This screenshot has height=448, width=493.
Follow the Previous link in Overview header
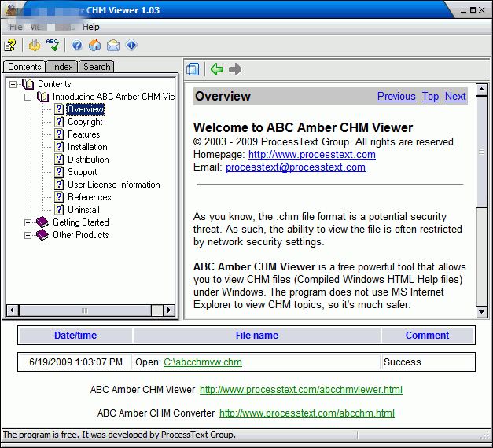396,96
